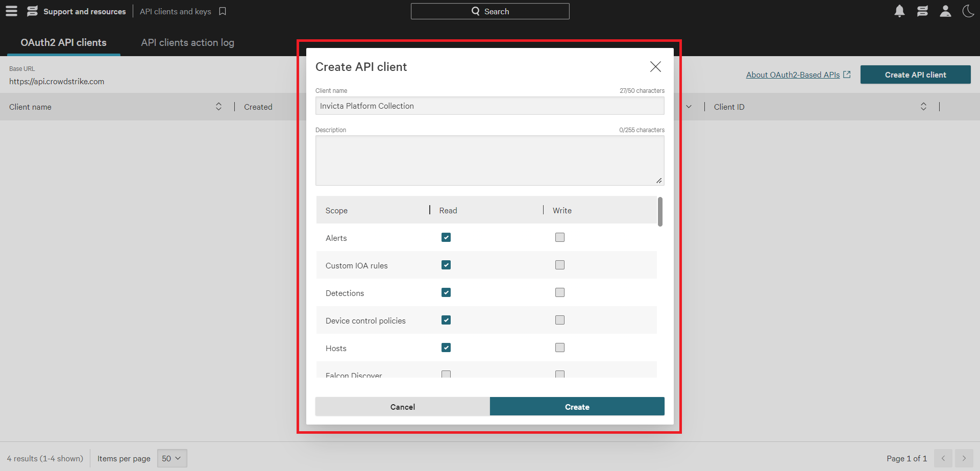The image size is (980, 471).
Task: Select the OAuth2 API clients tab
Action: (x=63, y=43)
